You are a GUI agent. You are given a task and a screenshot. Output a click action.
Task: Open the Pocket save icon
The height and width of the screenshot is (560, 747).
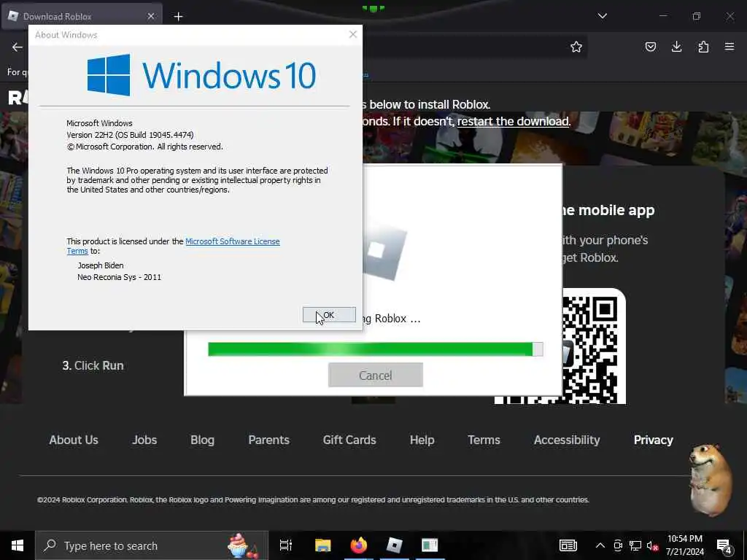(650, 47)
